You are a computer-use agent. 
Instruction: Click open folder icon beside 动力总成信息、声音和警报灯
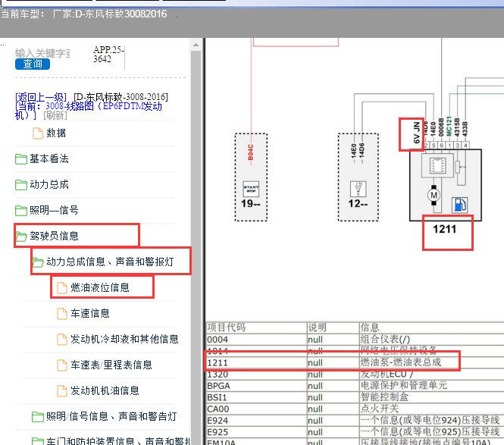point(38,262)
